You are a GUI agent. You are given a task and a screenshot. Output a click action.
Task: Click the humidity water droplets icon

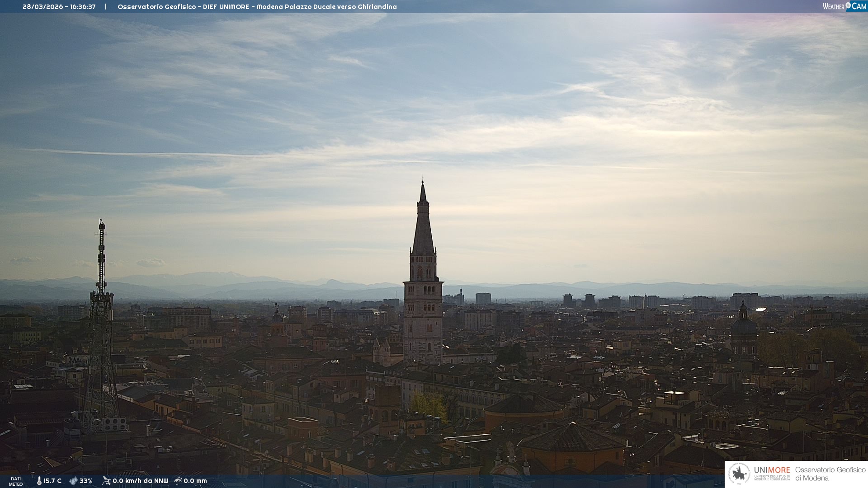tap(73, 481)
